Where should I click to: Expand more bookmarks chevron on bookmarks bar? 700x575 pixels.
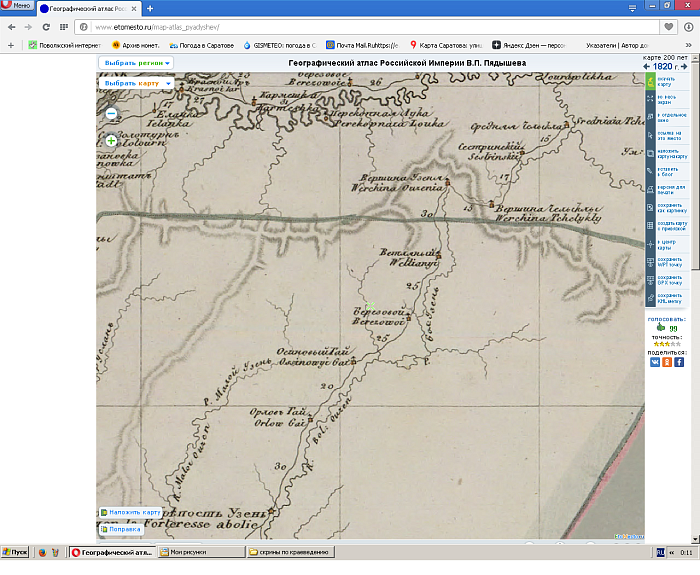pyautogui.click(x=688, y=45)
